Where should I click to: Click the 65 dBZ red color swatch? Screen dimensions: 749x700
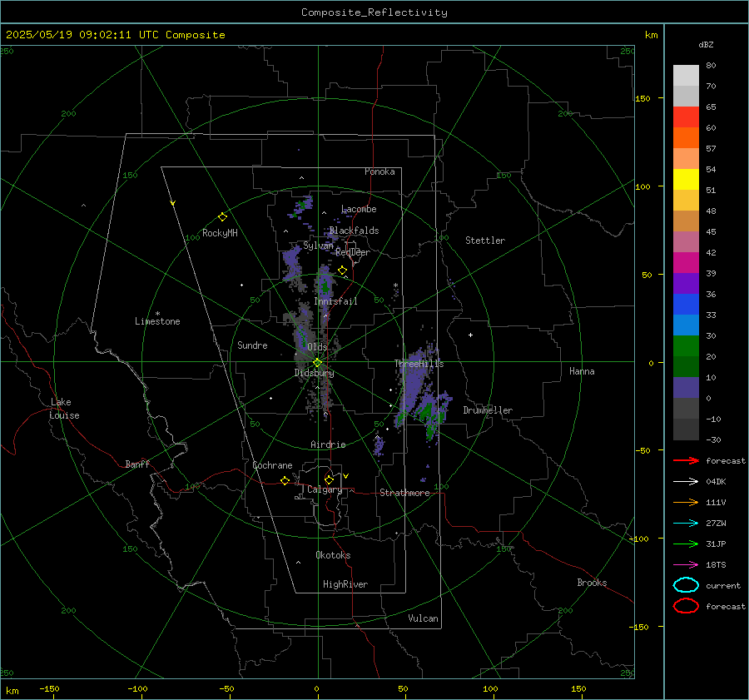[686, 117]
